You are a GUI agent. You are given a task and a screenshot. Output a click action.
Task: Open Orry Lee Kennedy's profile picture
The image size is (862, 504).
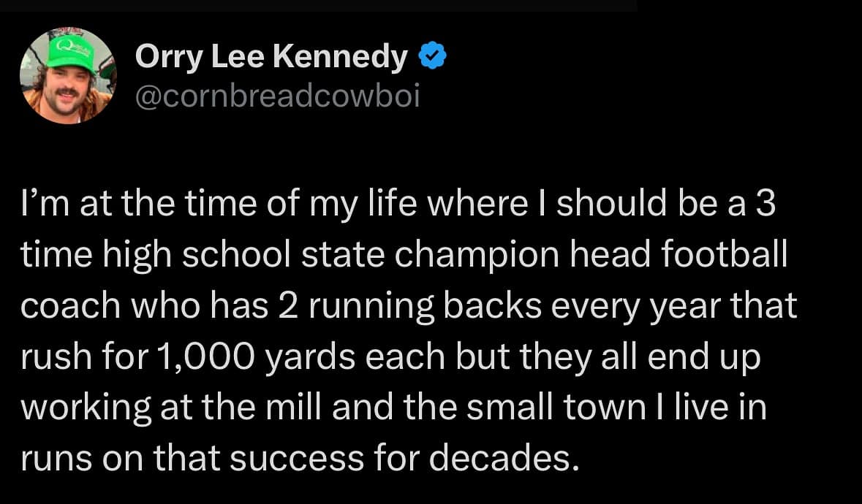coord(68,76)
